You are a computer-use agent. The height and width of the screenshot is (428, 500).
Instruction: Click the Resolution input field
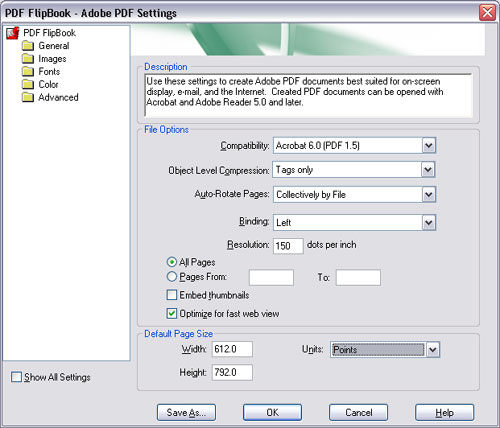288,246
